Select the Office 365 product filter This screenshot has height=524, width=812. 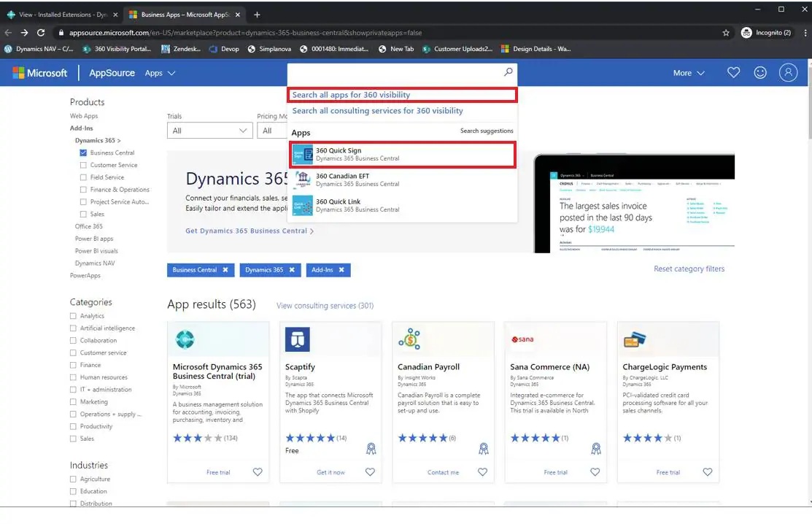point(88,226)
